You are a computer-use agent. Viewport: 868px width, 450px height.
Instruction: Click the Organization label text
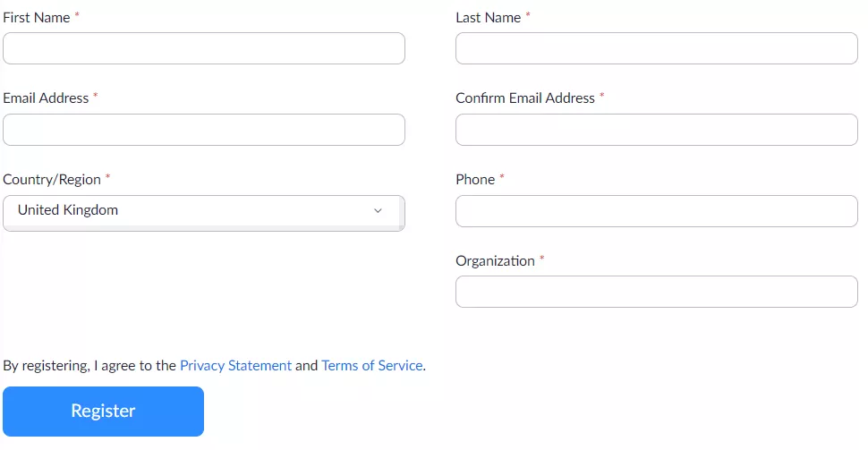[495, 261]
